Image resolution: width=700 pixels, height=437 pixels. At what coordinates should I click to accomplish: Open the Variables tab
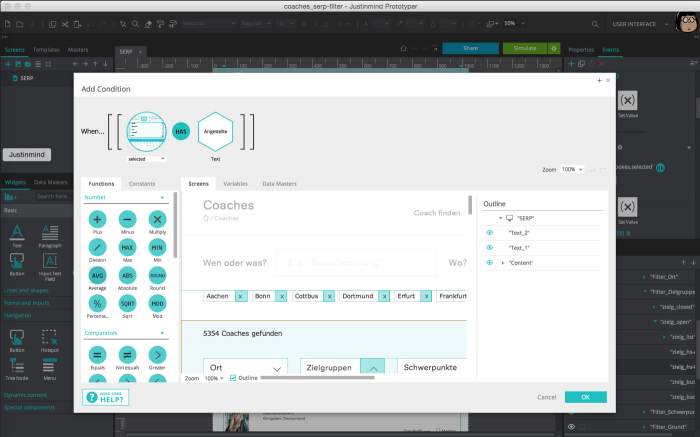pos(235,184)
